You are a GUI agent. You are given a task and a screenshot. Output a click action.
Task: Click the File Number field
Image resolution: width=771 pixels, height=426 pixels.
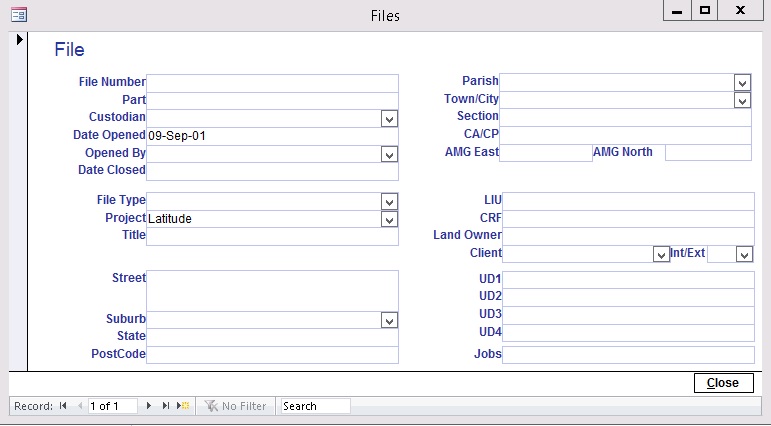272,82
